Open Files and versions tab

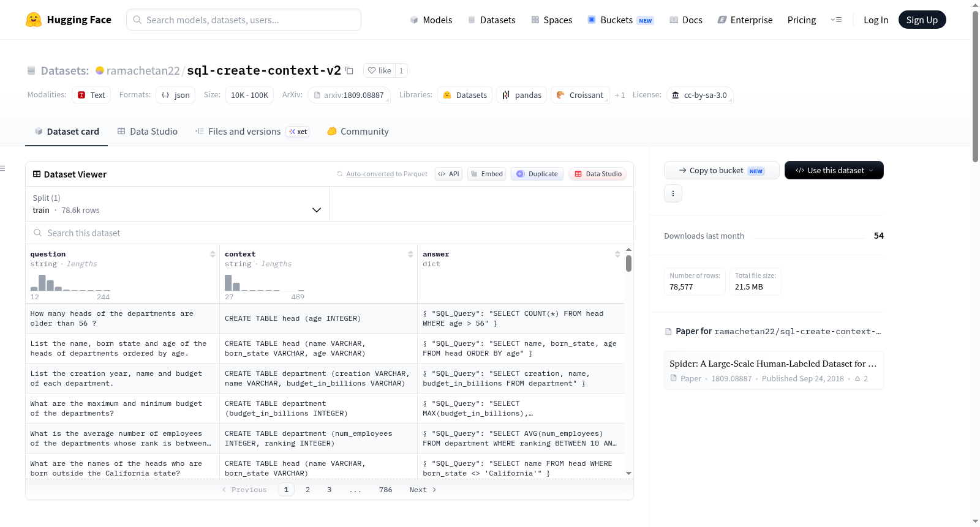(x=252, y=132)
